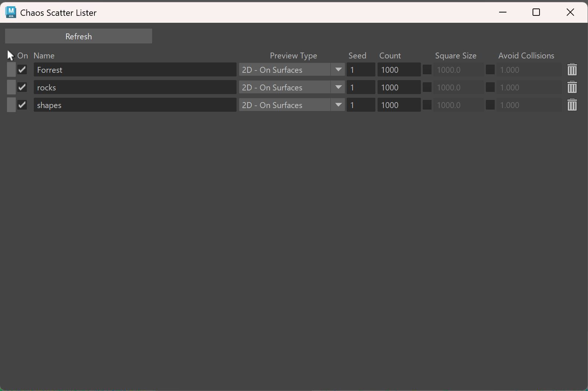Delete the rocks scatter with trash icon

tap(572, 87)
